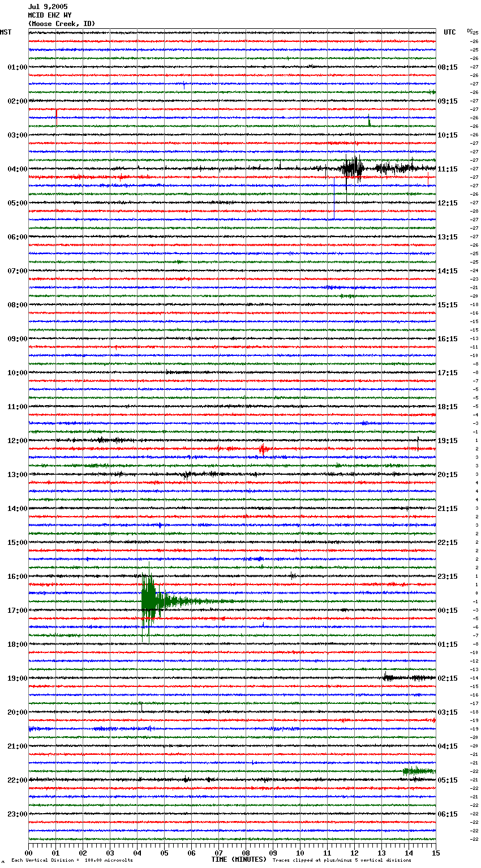Select the 21:00 MST time label

pyautogui.click(x=18, y=746)
